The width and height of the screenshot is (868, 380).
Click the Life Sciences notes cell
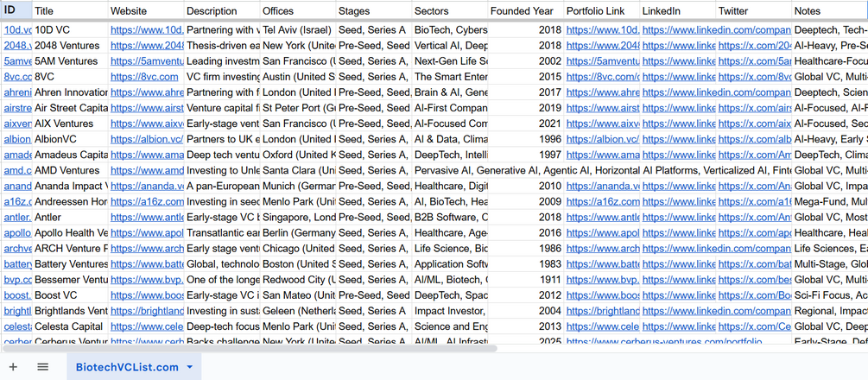click(829, 248)
